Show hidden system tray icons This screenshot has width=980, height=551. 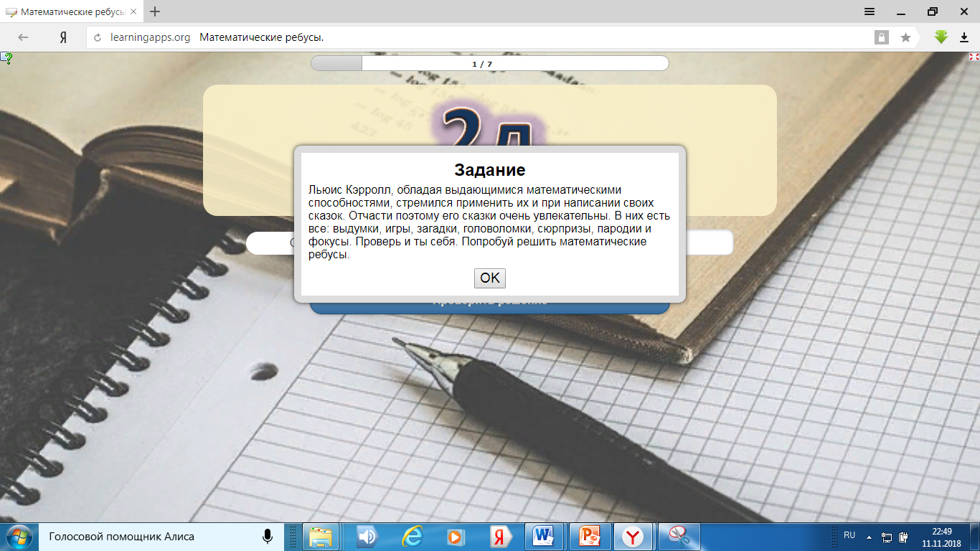(x=869, y=536)
